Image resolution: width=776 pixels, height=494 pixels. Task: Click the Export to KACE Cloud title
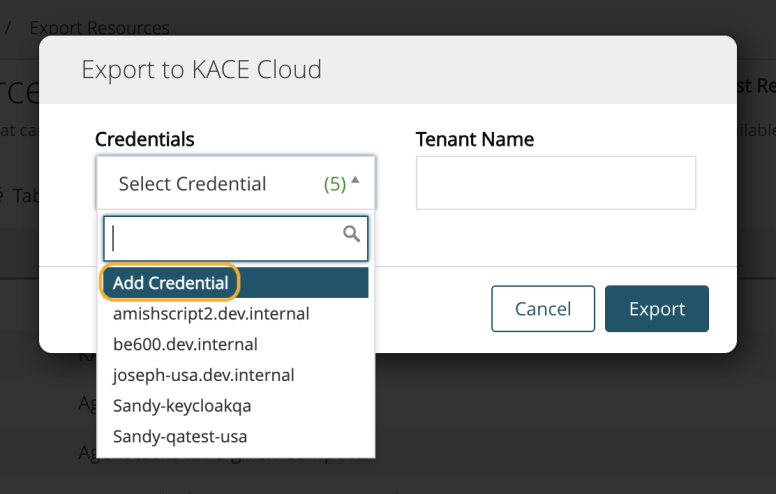coord(201,70)
